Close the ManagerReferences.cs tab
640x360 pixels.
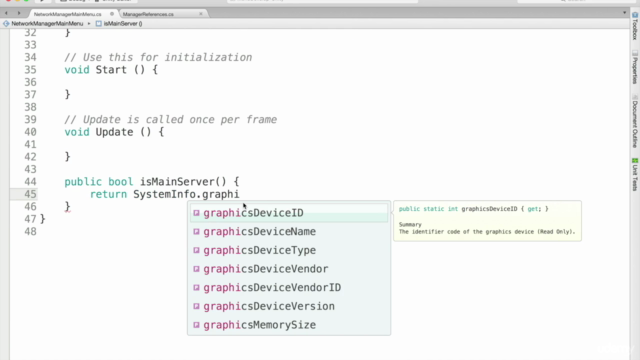(x=200, y=14)
